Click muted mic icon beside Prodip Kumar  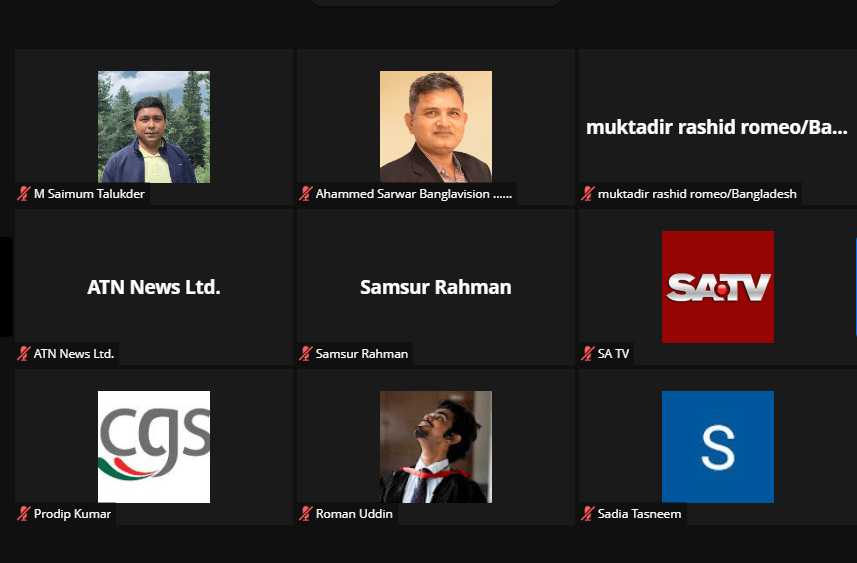(24, 514)
